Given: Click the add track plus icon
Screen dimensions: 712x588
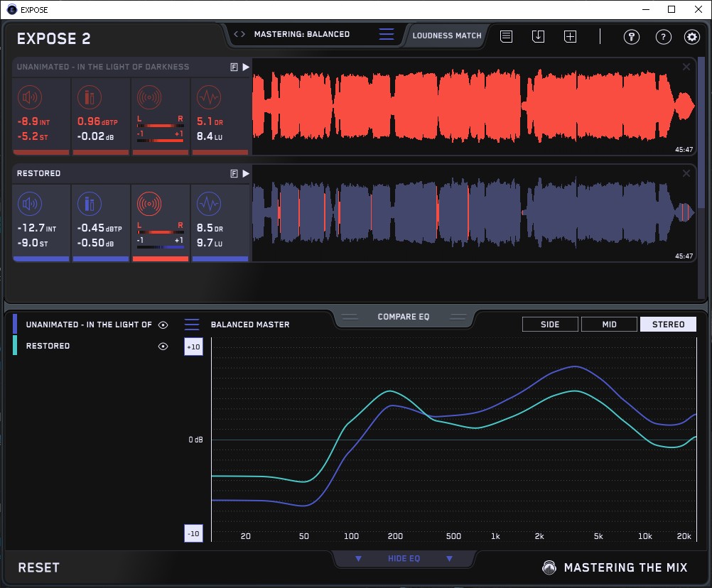Looking at the screenshot, I should [570, 36].
